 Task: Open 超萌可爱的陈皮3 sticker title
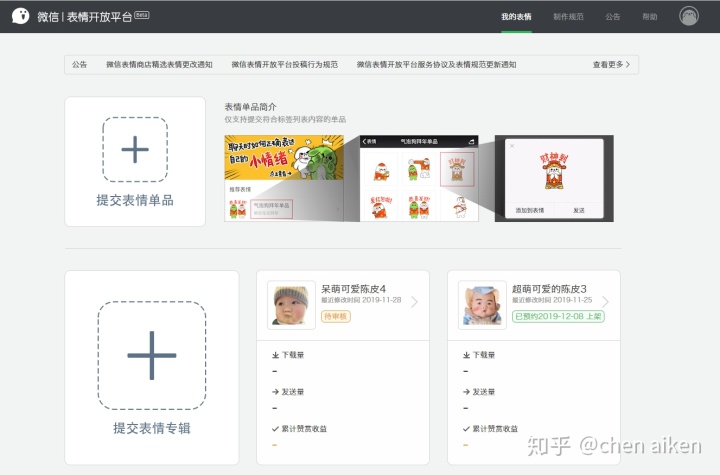pos(549,289)
